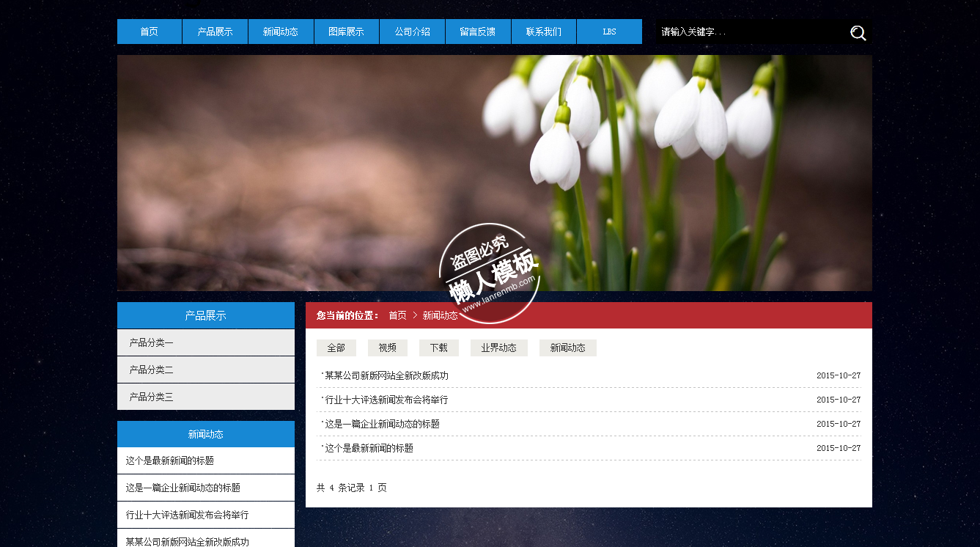
Task: Open 产品分类一 in the sidebar
Action: point(152,342)
